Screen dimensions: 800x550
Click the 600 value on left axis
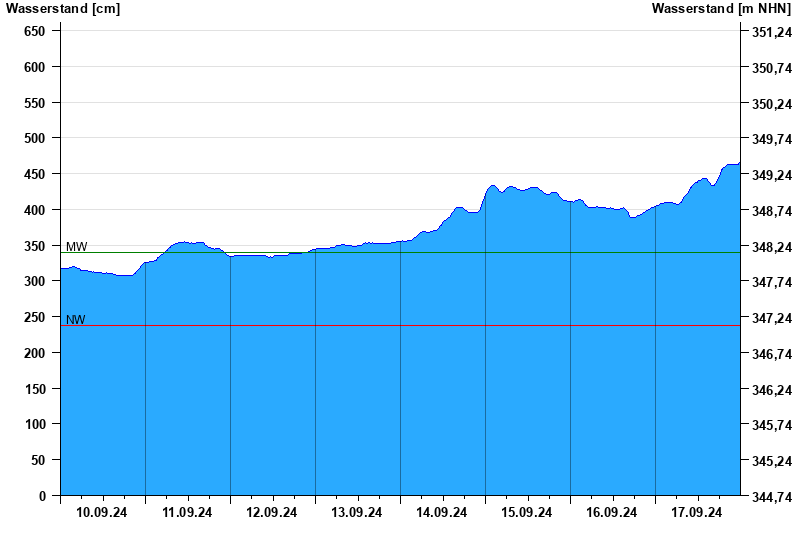point(35,67)
